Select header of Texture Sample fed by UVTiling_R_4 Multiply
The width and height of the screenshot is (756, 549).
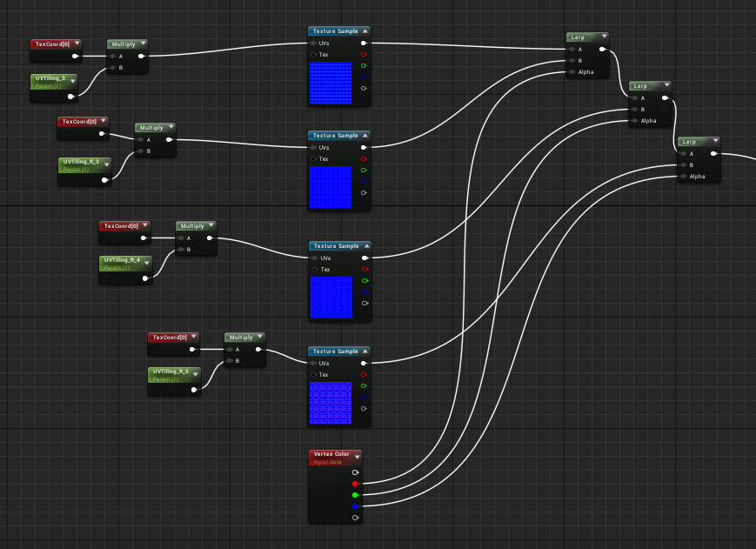(340, 246)
